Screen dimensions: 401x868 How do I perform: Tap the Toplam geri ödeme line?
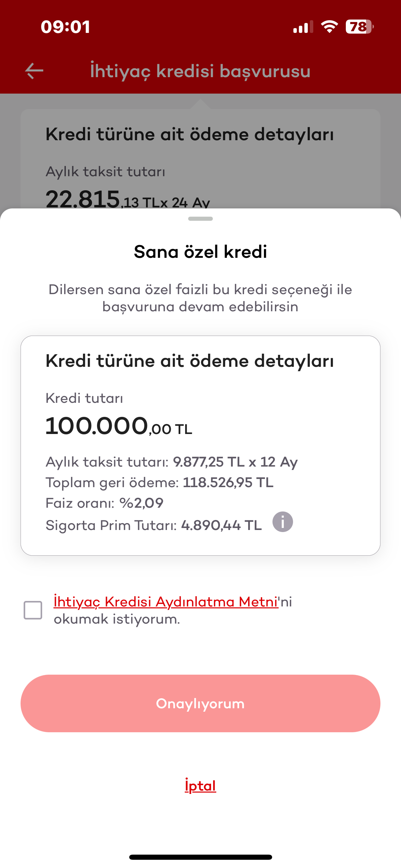(159, 483)
